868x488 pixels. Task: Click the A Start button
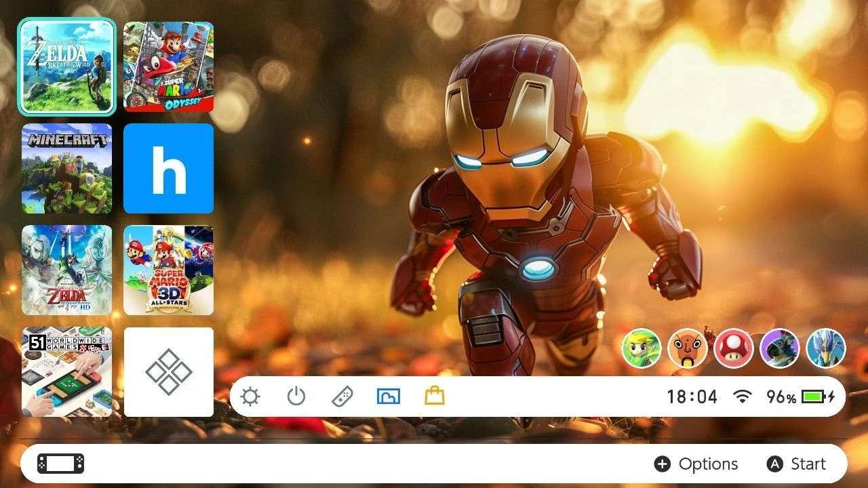click(x=796, y=464)
